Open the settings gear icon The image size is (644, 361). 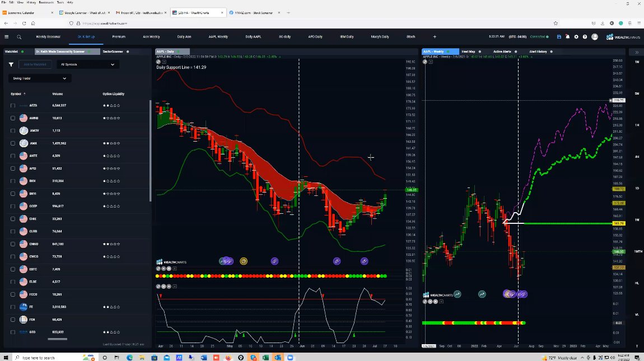click(576, 37)
